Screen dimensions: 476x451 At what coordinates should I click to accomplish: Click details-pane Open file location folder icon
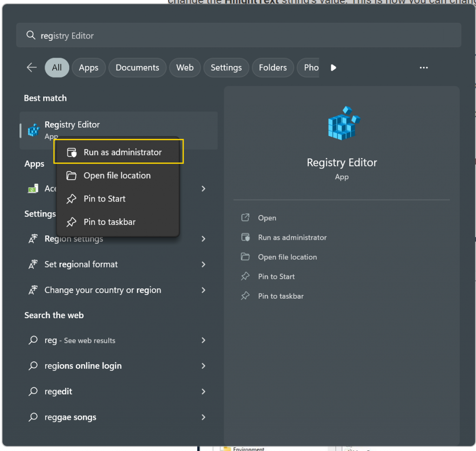[245, 256]
